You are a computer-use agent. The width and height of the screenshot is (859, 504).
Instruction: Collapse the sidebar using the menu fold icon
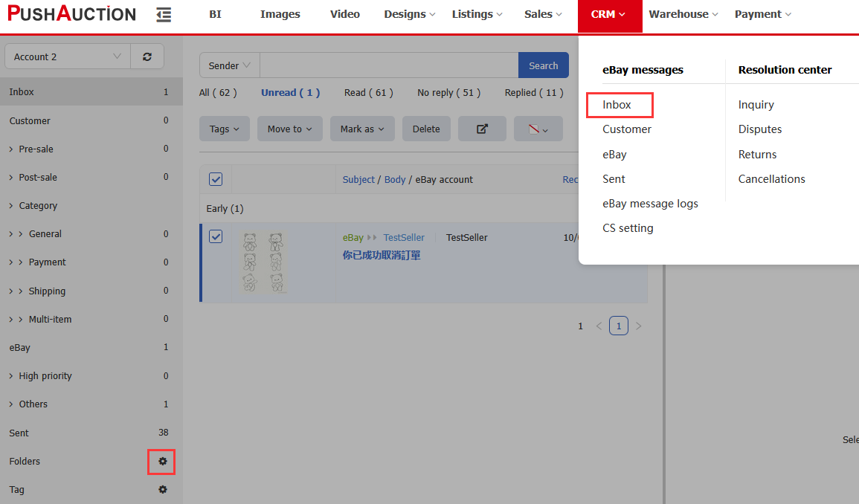coord(164,15)
